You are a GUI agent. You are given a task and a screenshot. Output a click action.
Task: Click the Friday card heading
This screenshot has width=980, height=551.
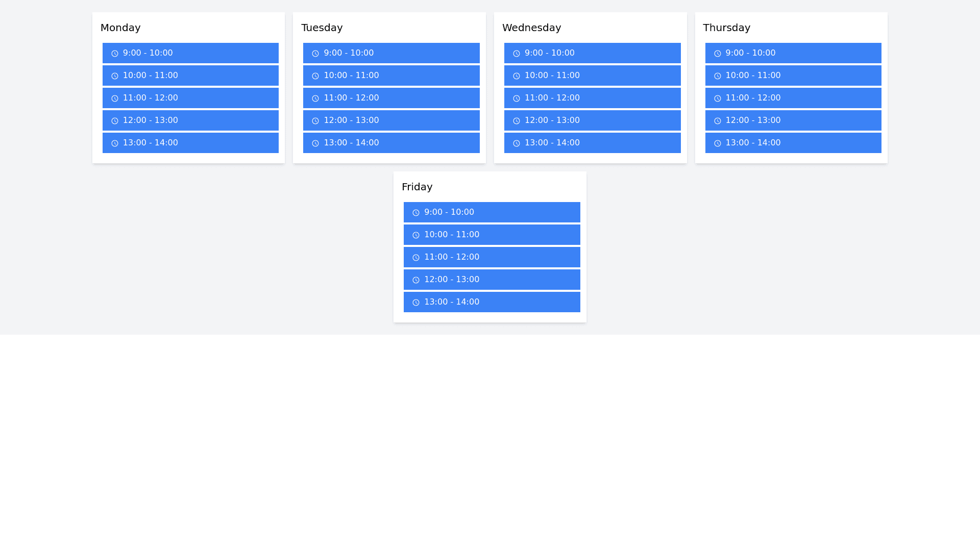pyautogui.click(x=416, y=187)
